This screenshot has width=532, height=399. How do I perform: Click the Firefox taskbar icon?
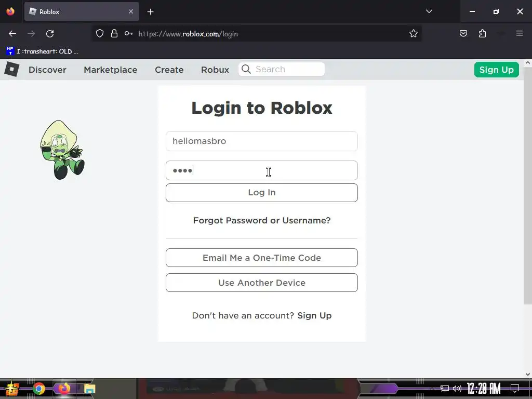pyautogui.click(x=64, y=389)
